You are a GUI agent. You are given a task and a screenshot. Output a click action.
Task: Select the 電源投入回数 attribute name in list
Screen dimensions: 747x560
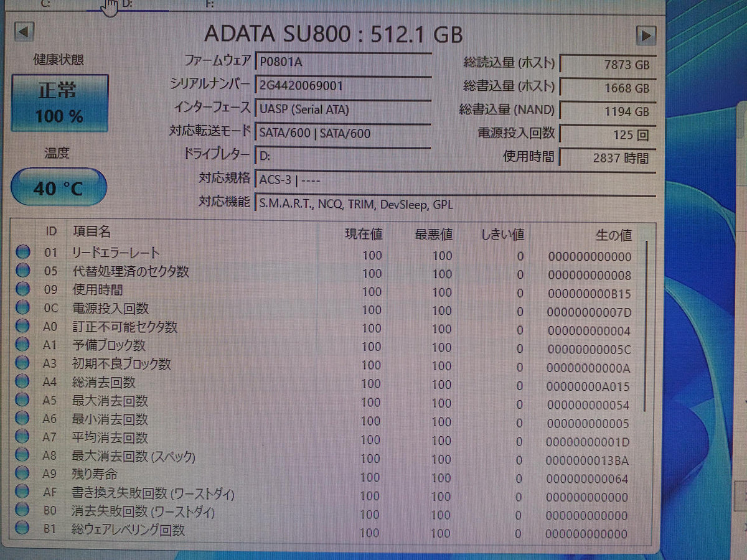point(111,308)
